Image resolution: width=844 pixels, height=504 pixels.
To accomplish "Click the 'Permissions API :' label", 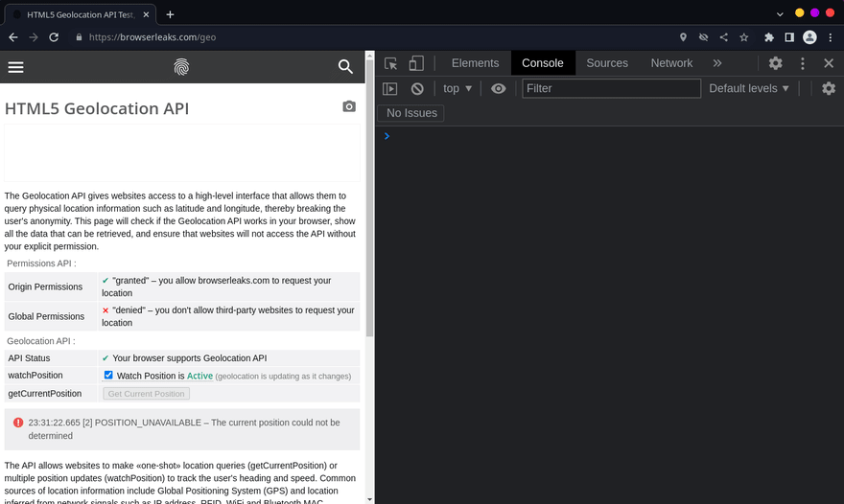I will pos(41,263).
